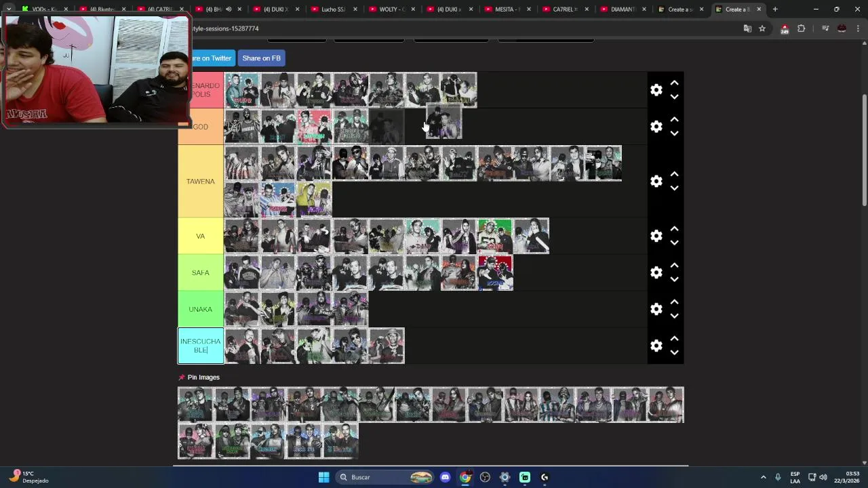The width and height of the screenshot is (868, 488).
Task: Move INESCUCHABLE tier row down
Action: click(675, 352)
